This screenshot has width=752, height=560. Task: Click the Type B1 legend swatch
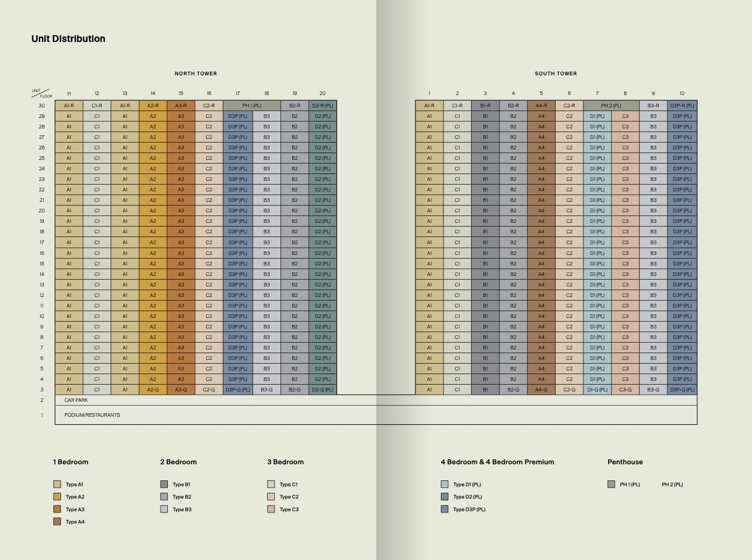click(164, 485)
